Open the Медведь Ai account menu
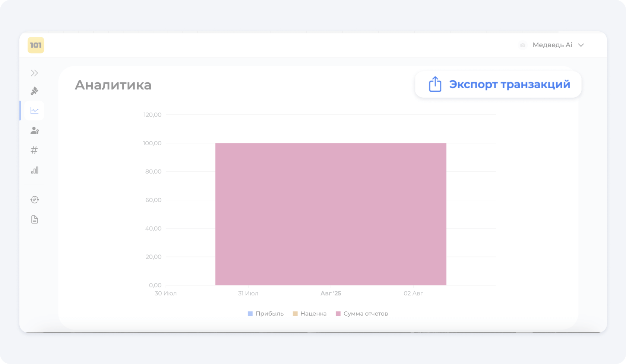 552,45
